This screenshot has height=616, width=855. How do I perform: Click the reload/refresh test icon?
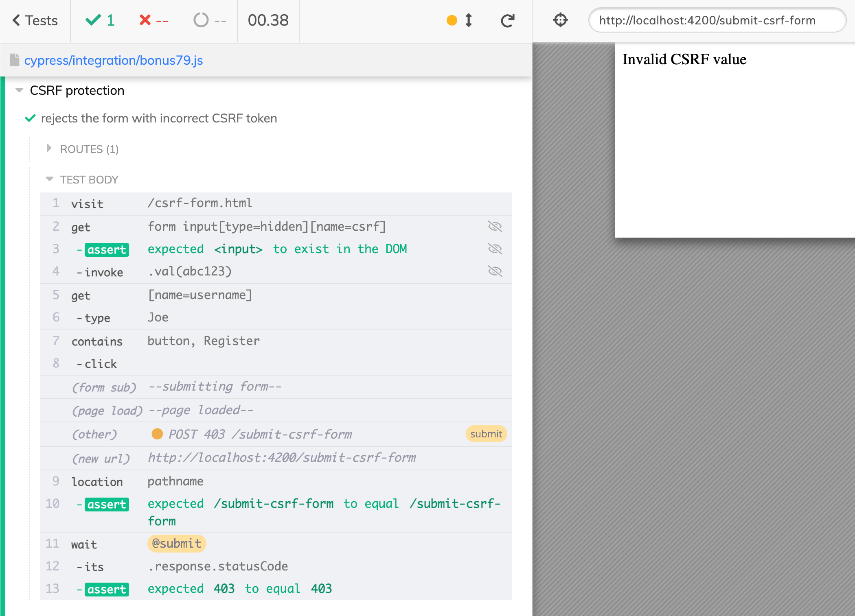pyautogui.click(x=508, y=20)
